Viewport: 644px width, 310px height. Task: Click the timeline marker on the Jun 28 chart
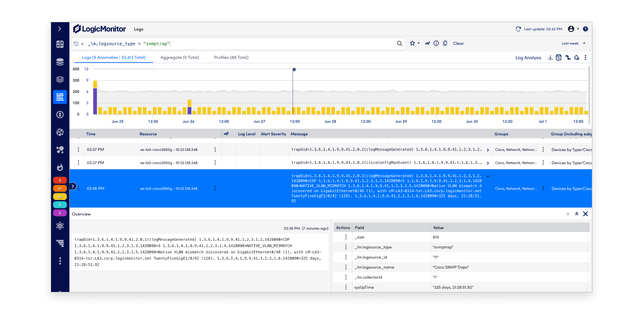[294, 69]
